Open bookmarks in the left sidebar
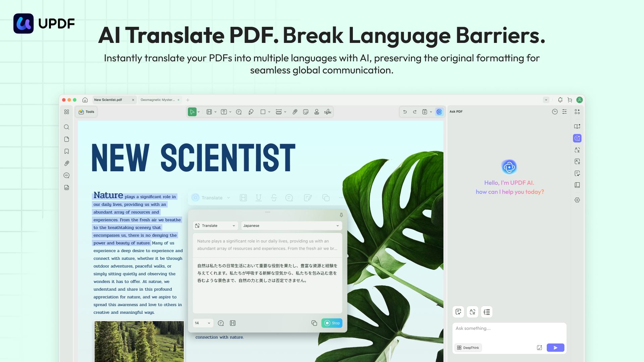The height and width of the screenshot is (362, 644). point(66,151)
